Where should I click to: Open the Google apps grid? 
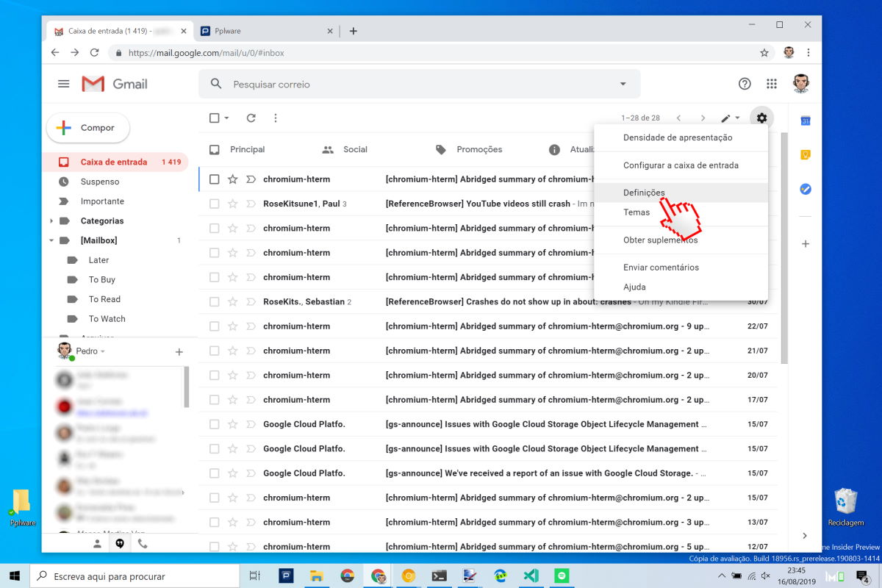(x=772, y=84)
